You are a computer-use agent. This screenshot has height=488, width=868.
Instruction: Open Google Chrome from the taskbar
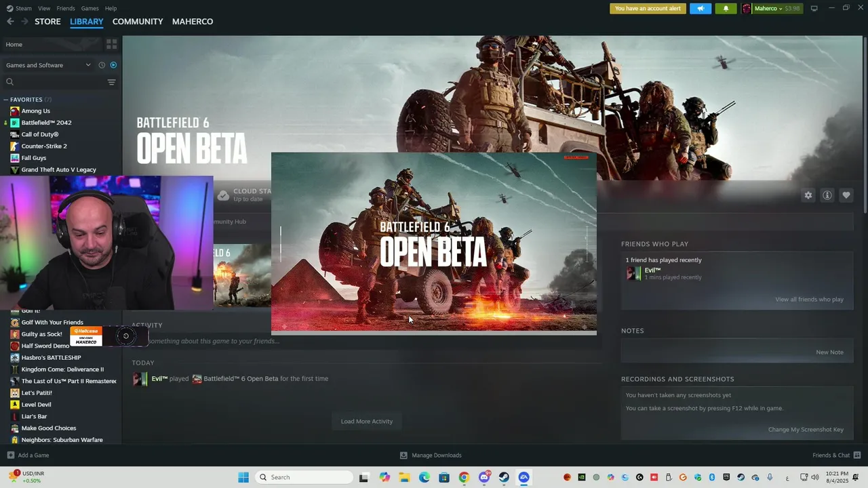(x=464, y=477)
